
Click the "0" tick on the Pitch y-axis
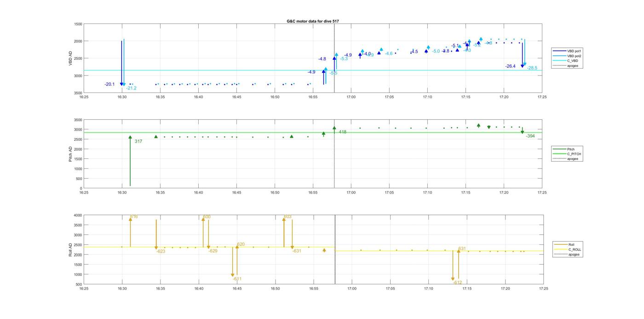click(x=81, y=189)
